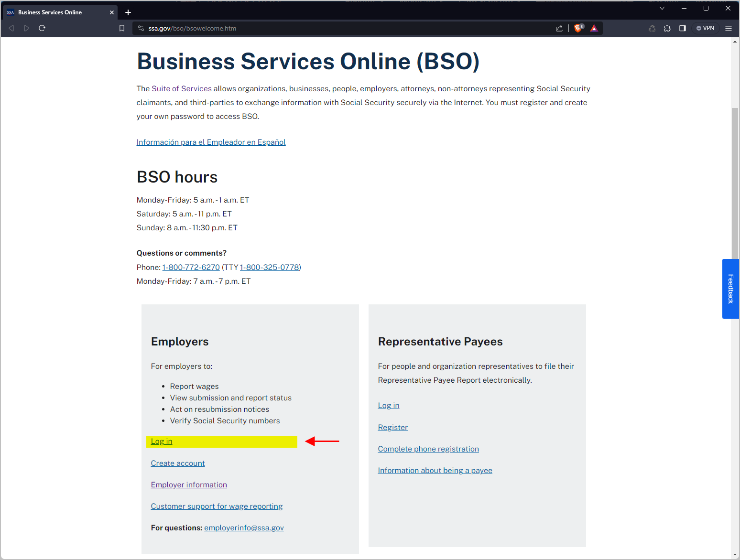Viewport: 740px width, 560px height.
Task: Open the Brave Rewards triangle icon
Action: click(594, 28)
